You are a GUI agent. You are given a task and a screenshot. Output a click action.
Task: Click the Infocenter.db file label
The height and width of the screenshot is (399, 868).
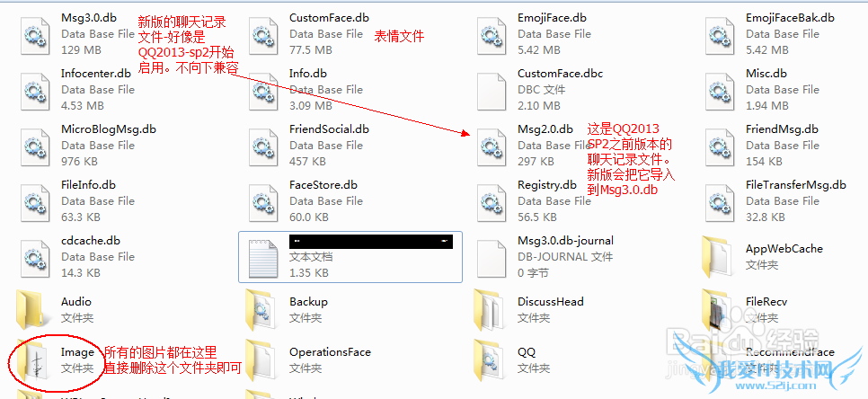[x=96, y=73]
